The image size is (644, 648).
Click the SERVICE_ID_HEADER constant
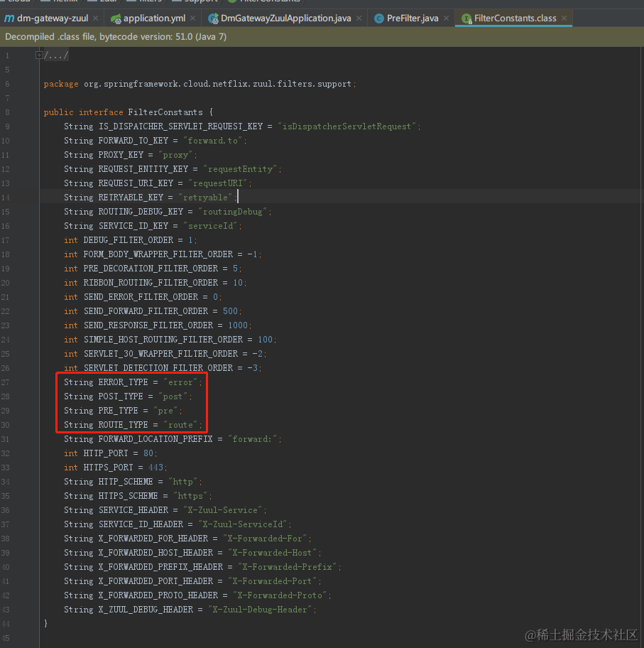(x=141, y=524)
